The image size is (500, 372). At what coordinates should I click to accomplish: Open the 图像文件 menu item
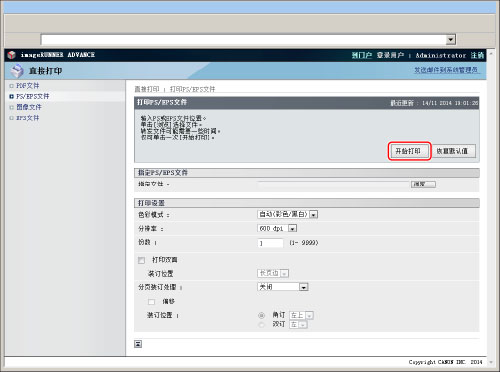tap(29, 107)
